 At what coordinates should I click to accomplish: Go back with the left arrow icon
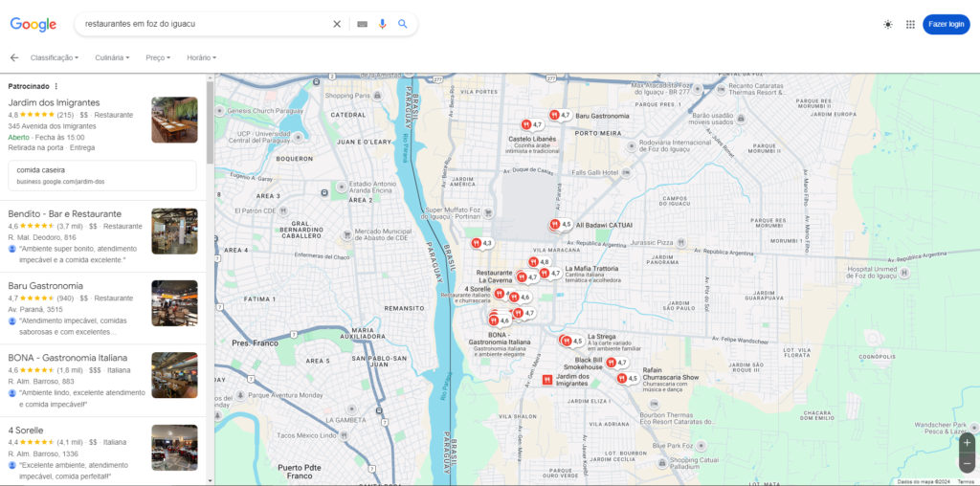pyautogui.click(x=14, y=57)
